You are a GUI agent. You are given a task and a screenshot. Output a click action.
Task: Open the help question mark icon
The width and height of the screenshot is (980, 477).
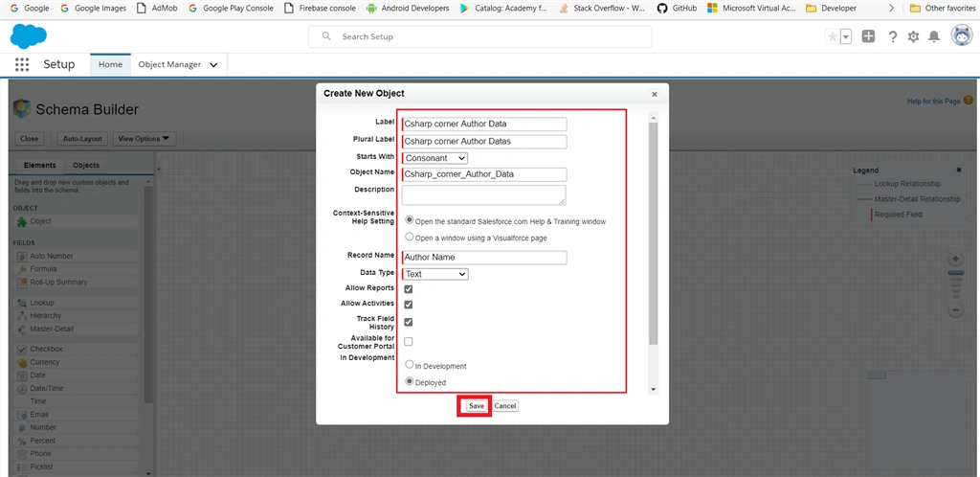click(893, 37)
